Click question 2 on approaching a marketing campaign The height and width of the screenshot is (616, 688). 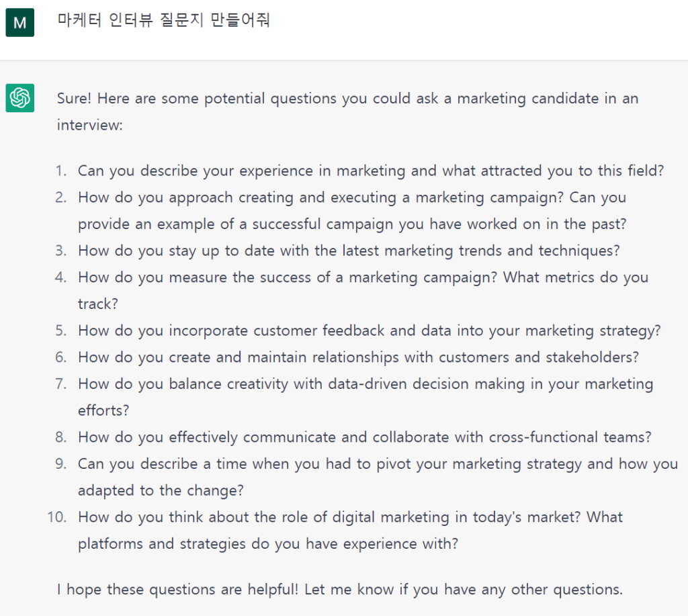pos(351,197)
